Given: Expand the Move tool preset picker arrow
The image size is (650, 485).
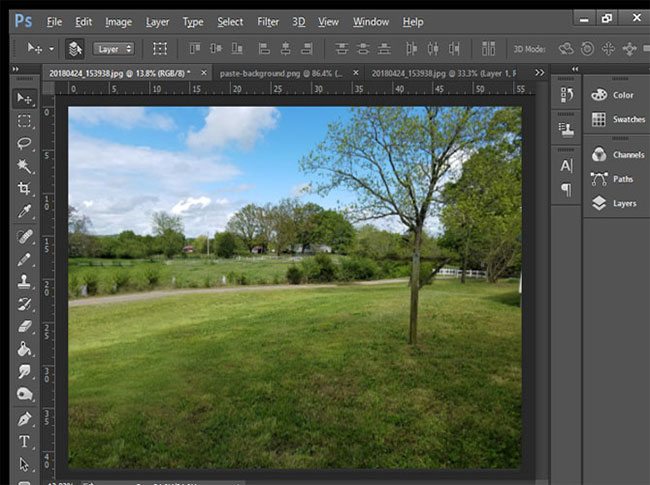Looking at the screenshot, I should tap(51, 48).
